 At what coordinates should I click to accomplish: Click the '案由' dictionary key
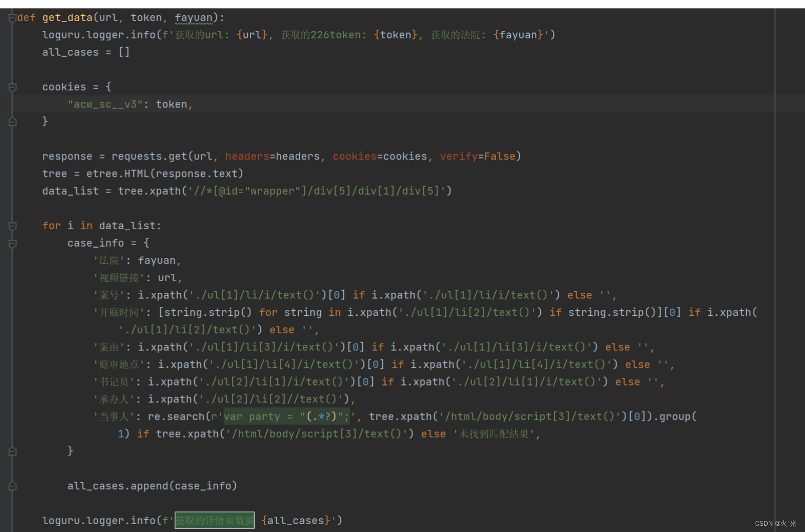pos(109,347)
